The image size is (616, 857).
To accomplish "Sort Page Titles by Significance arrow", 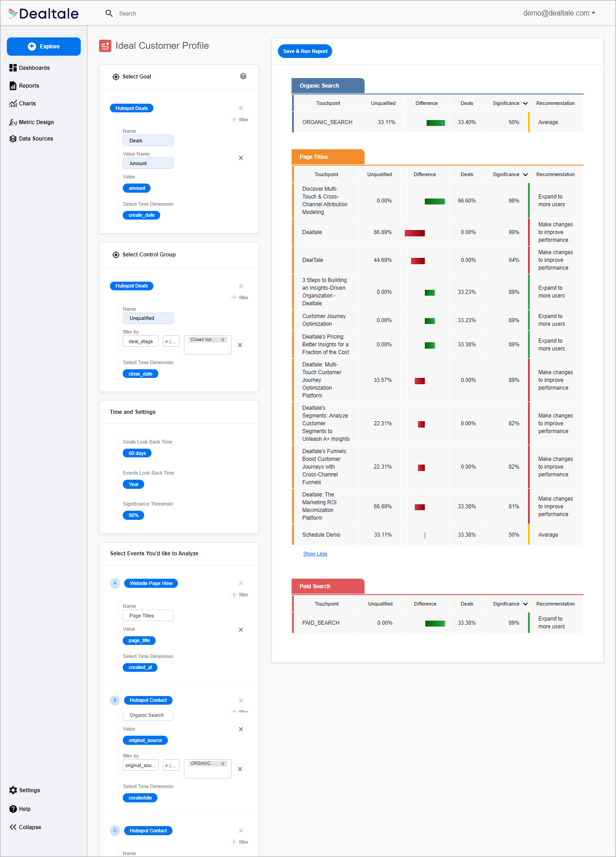I will point(525,175).
